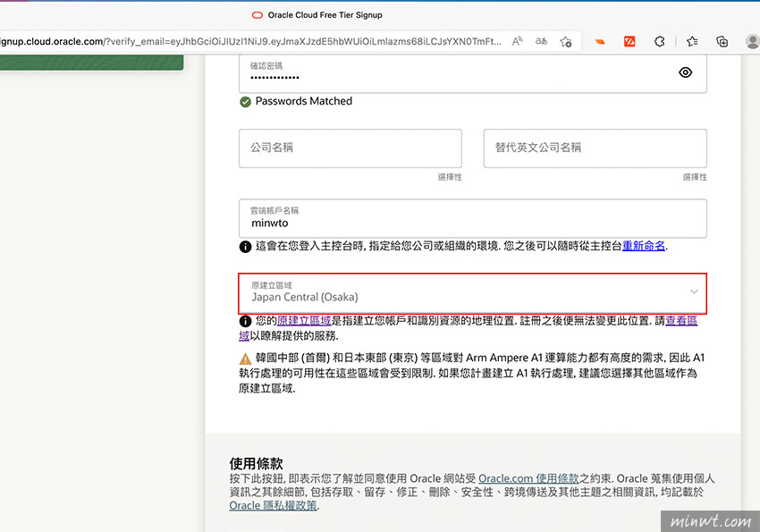Click the signup.cloud.oracle.com address bar URL
The width and height of the screenshot is (760, 532).
point(250,42)
